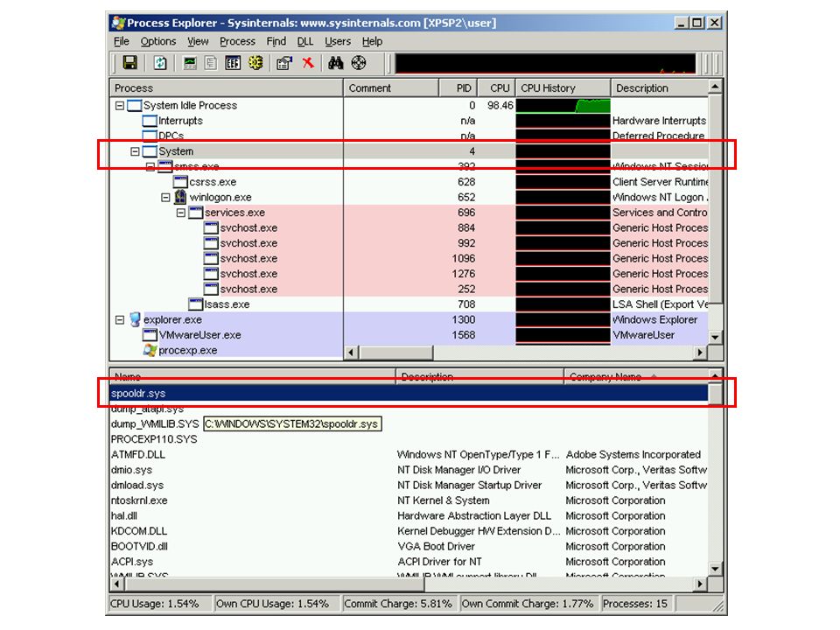Toggle the lower pane toolbar icon

pos(233,63)
